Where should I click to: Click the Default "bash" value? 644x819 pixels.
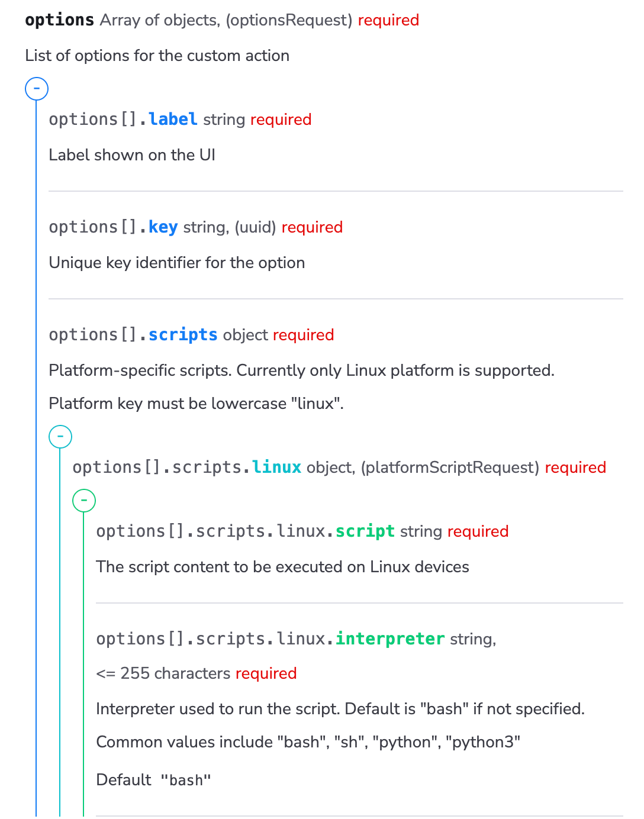pos(185,780)
